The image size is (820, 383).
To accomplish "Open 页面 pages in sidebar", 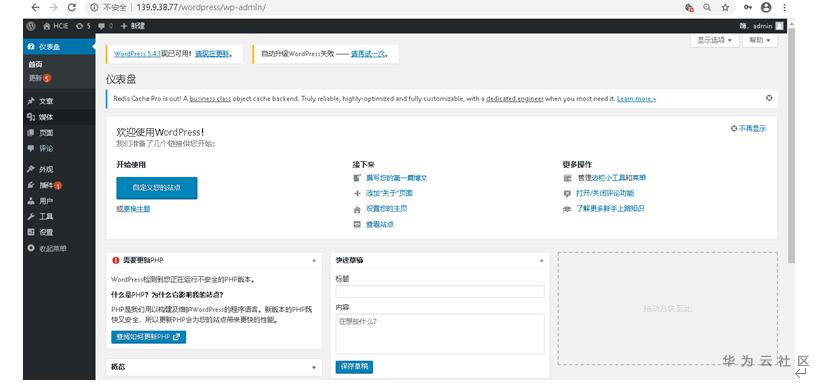I will point(59,133).
